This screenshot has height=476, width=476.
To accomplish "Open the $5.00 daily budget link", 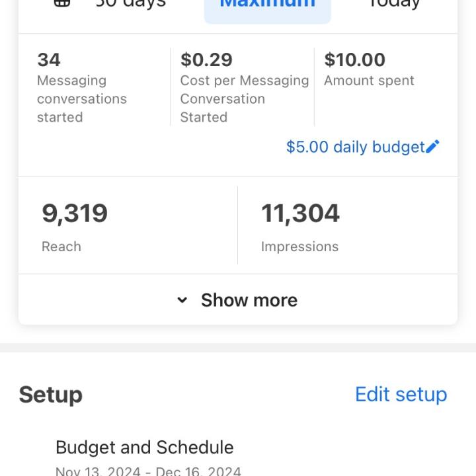I will click(x=355, y=147).
